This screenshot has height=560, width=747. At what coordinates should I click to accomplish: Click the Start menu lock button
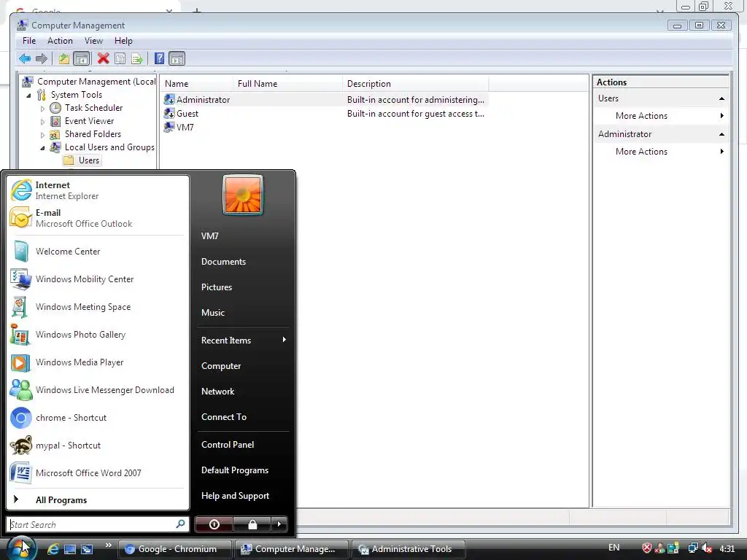click(252, 524)
